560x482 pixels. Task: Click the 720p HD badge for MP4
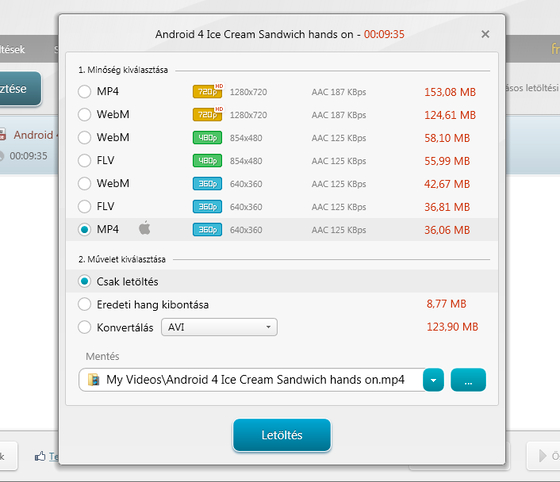click(x=208, y=91)
